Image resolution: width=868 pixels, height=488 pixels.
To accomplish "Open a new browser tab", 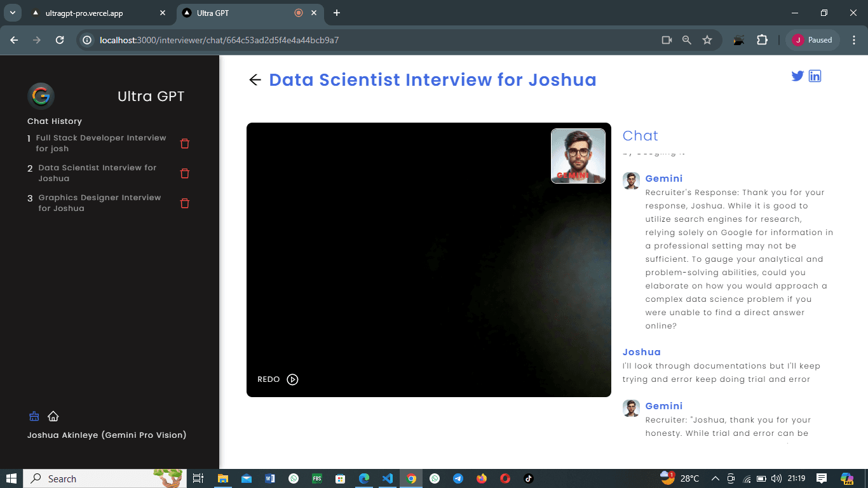I will pyautogui.click(x=337, y=13).
